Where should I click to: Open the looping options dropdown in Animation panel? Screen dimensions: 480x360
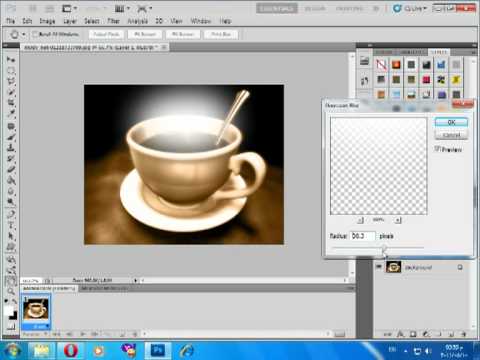[x=36, y=334]
